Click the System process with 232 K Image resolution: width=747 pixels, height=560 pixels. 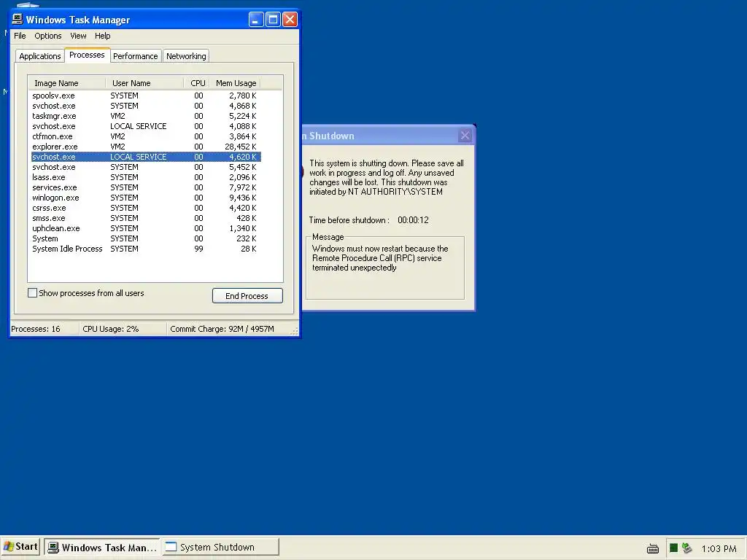146,238
